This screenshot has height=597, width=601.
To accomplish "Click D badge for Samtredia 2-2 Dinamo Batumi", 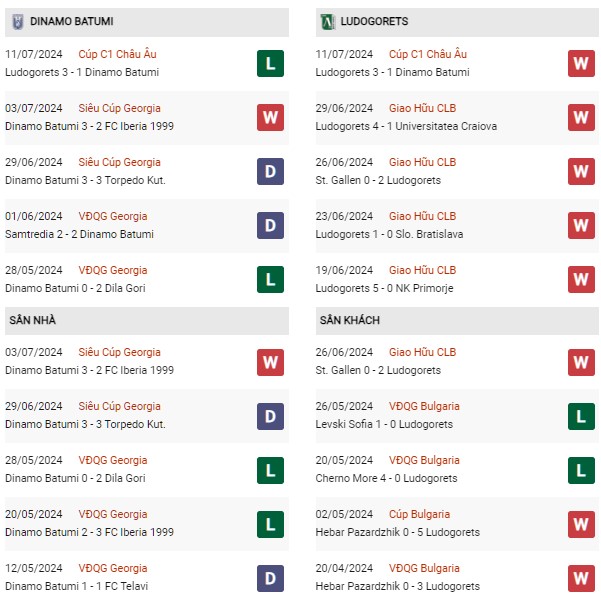I will (270, 225).
